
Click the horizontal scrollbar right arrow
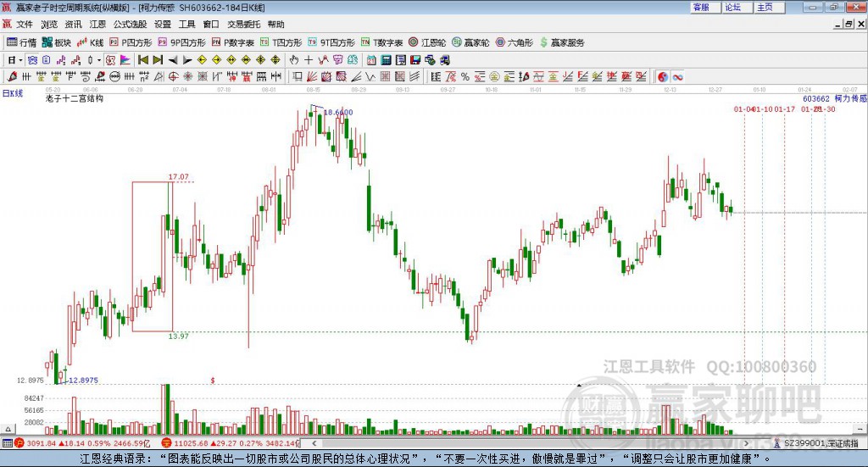coord(746,443)
